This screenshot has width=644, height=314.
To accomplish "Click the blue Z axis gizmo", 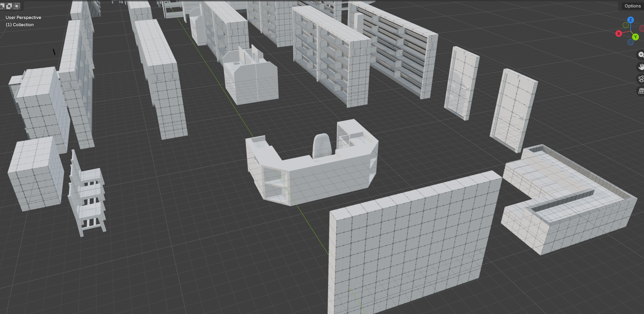I will point(630,20).
